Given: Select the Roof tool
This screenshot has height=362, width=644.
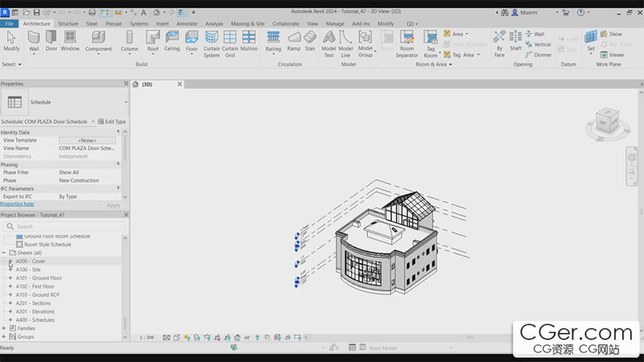Looking at the screenshot, I should [x=153, y=41].
